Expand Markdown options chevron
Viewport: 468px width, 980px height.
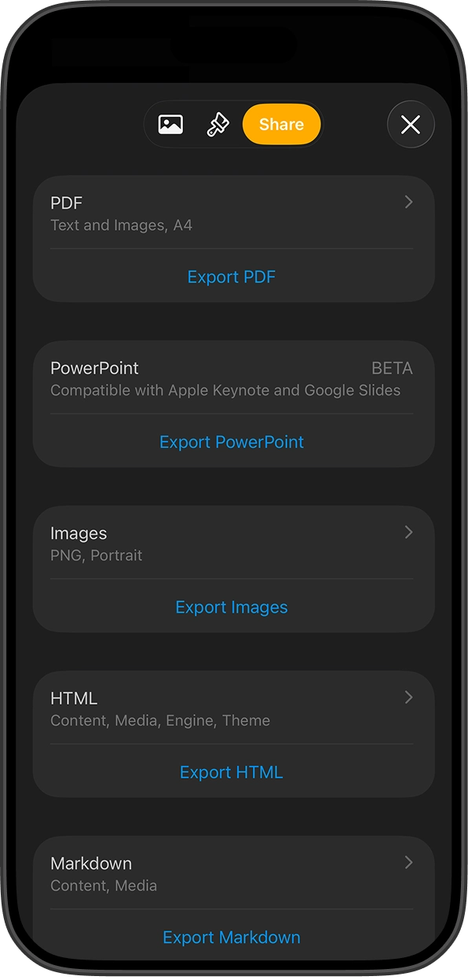click(x=408, y=862)
